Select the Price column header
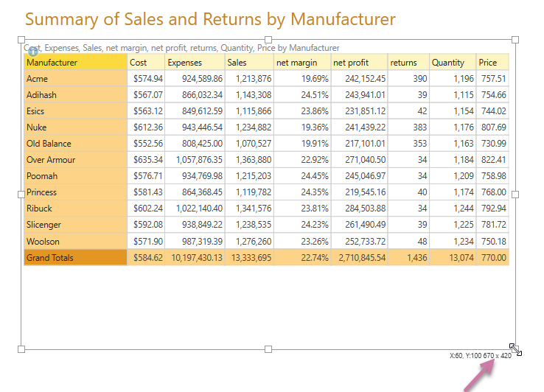The width and height of the screenshot is (544, 392). (492, 63)
